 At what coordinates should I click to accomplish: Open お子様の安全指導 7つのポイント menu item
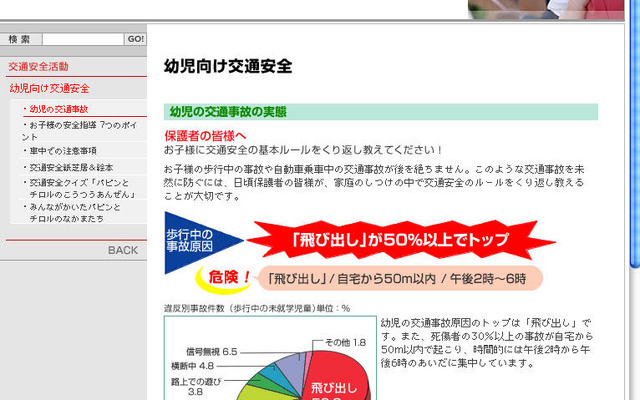(80, 131)
